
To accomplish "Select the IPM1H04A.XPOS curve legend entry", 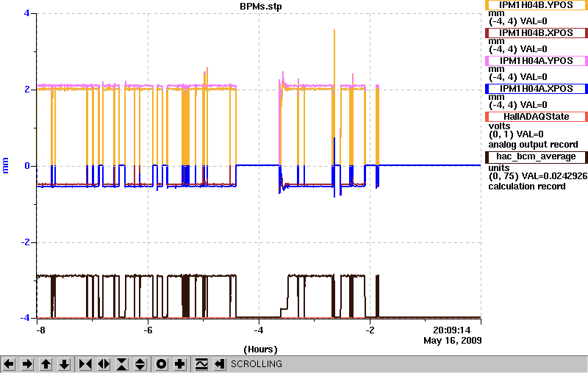I will (537, 89).
